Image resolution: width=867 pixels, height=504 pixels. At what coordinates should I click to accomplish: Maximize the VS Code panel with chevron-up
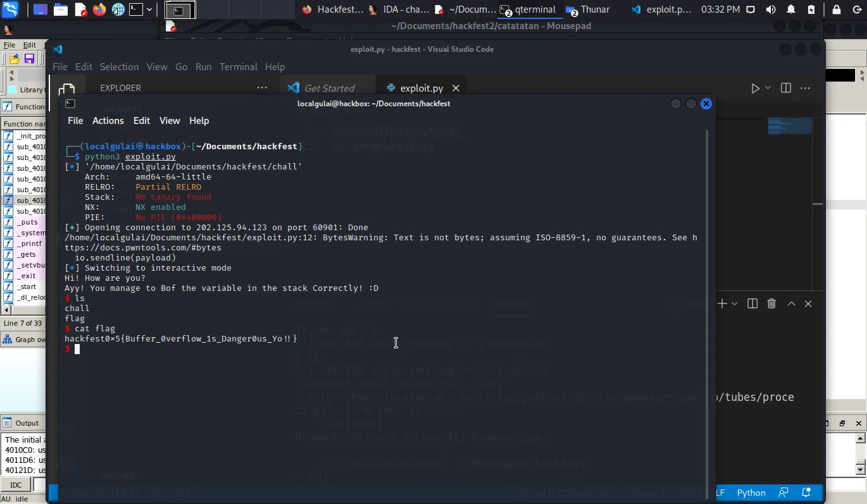(x=791, y=304)
